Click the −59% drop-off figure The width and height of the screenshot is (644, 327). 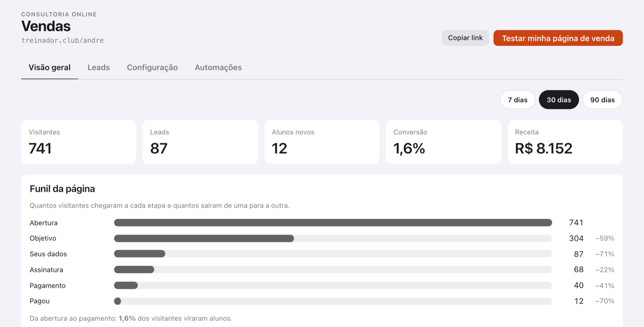(x=605, y=238)
